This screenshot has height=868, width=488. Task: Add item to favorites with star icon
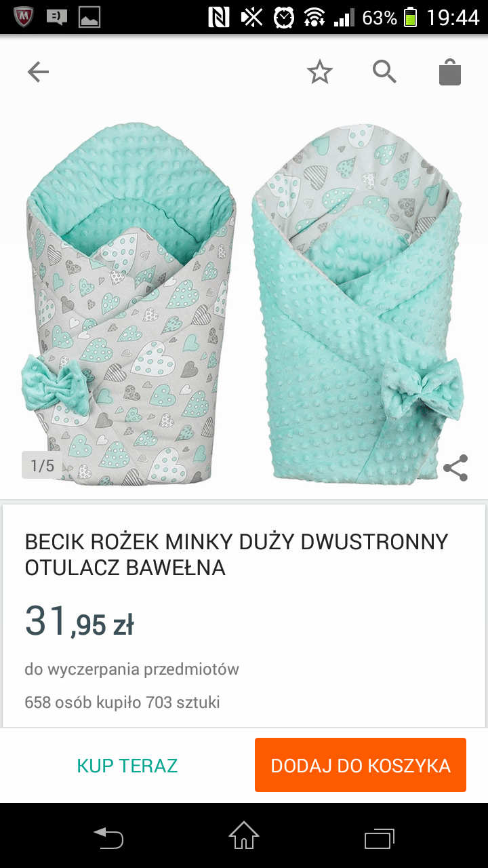pos(320,72)
